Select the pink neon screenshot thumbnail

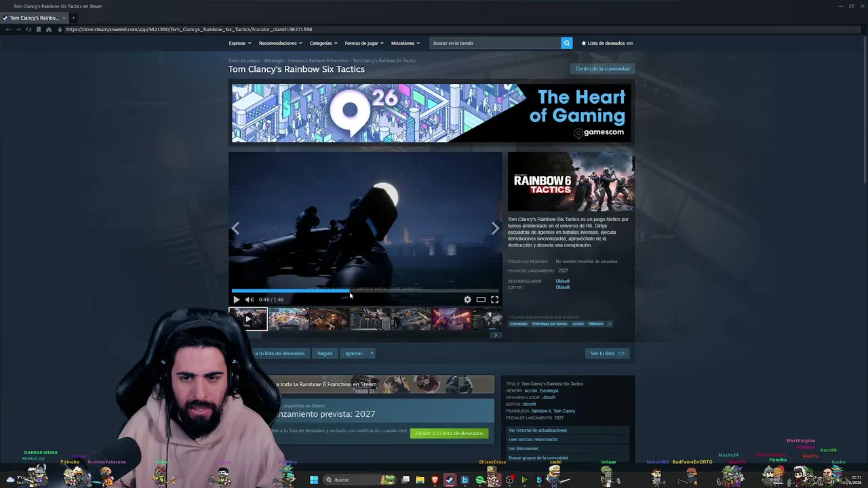click(451, 319)
